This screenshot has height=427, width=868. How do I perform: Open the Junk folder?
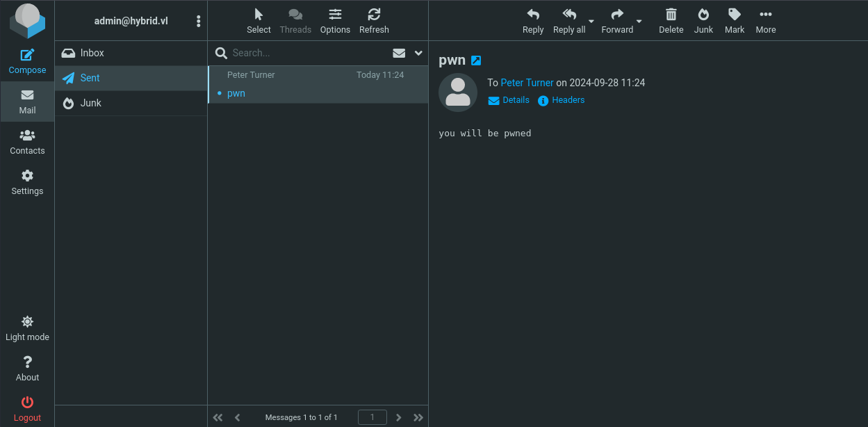click(x=131, y=103)
